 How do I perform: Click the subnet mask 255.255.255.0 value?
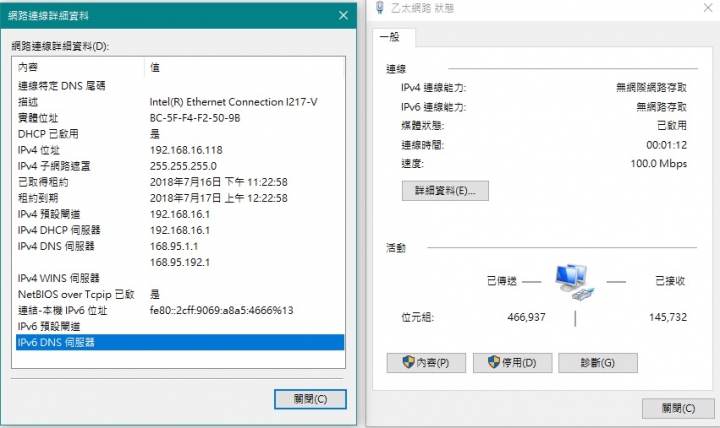183,166
